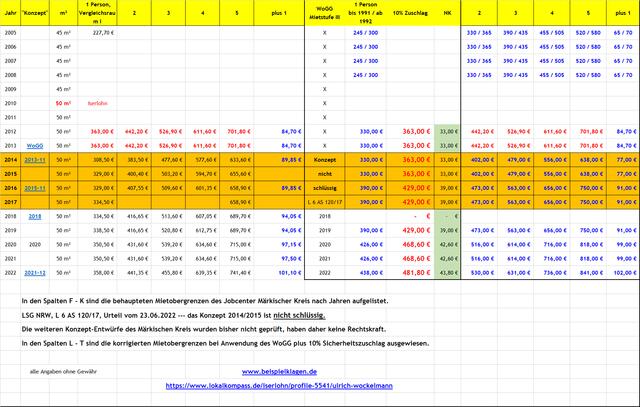The width and height of the screenshot is (640, 407).
Task: Select the '"Konzept"' column header
Action: click(x=35, y=13)
